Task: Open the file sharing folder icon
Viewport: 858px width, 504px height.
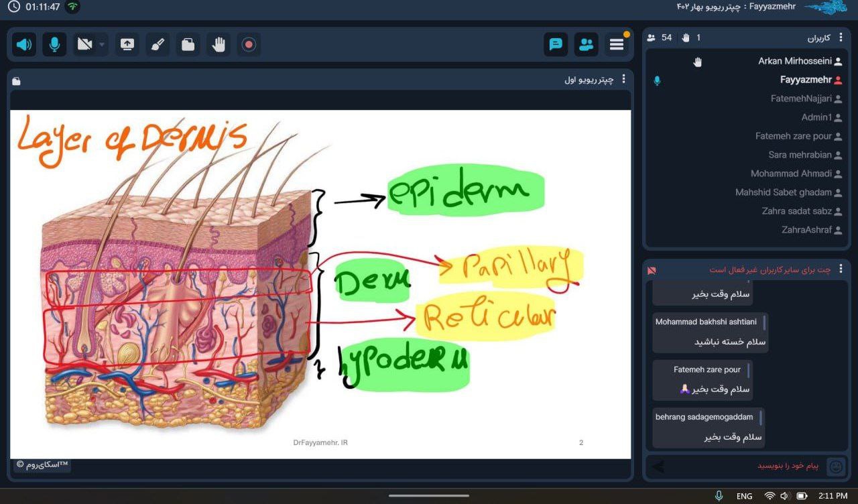Action: (x=188, y=45)
